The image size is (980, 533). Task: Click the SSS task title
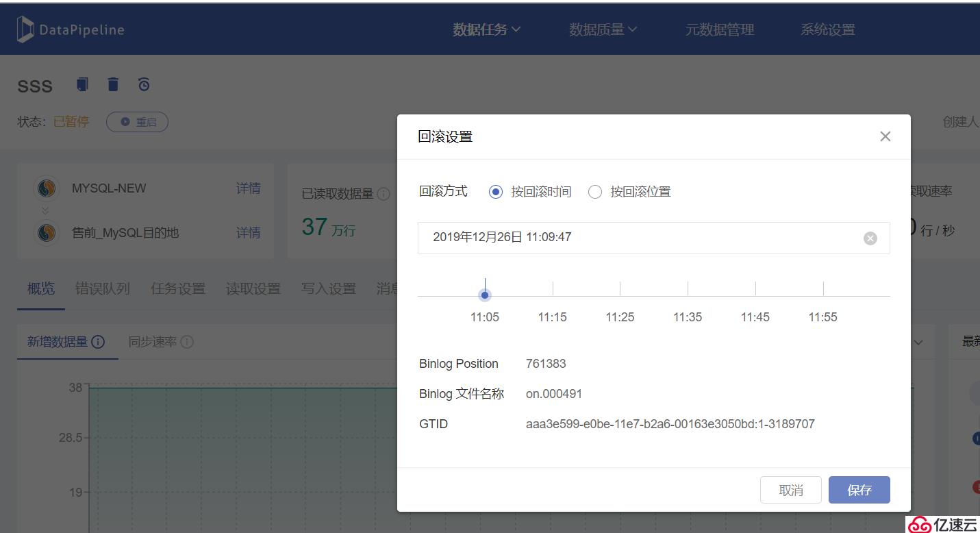point(35,86)
